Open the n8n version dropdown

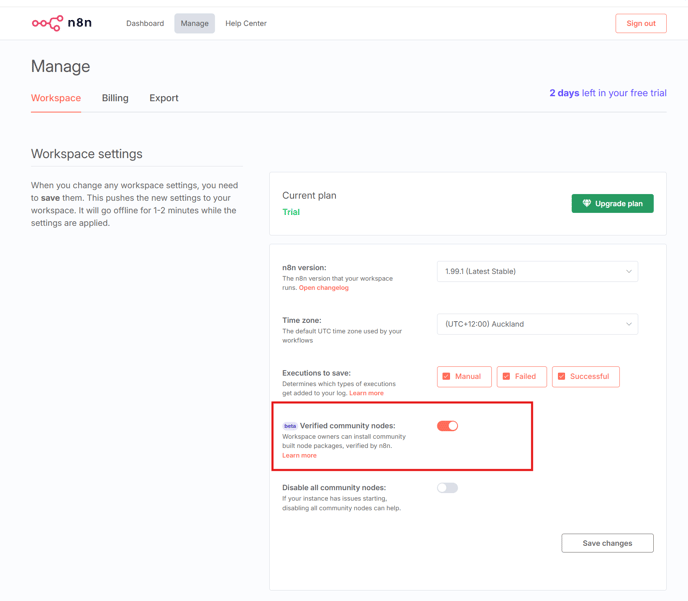coord(537,272)
